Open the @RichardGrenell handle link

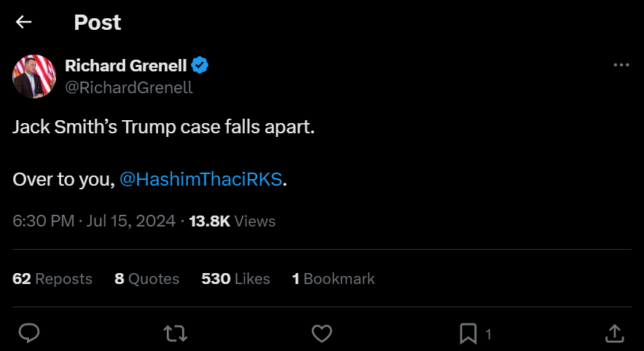click(x=129, y=87)
